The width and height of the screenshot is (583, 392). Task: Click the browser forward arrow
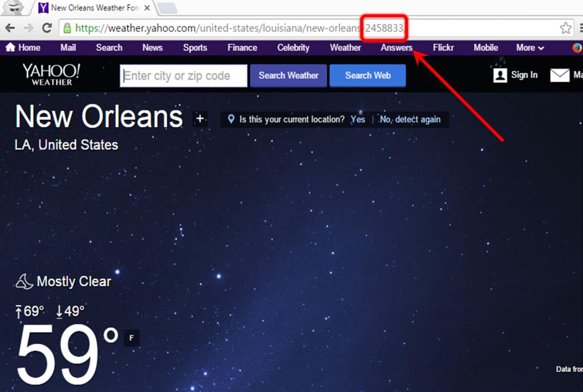click(x=28, y=28)
